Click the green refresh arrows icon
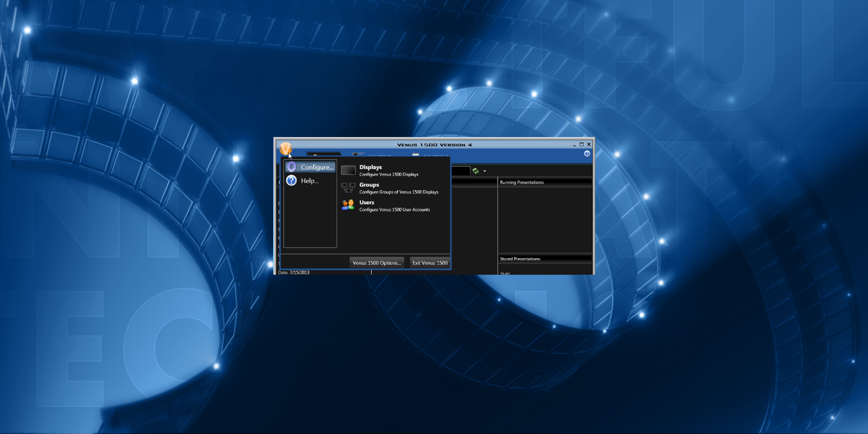Viewport: 868px width, 434px height. (x=476, y=171)
